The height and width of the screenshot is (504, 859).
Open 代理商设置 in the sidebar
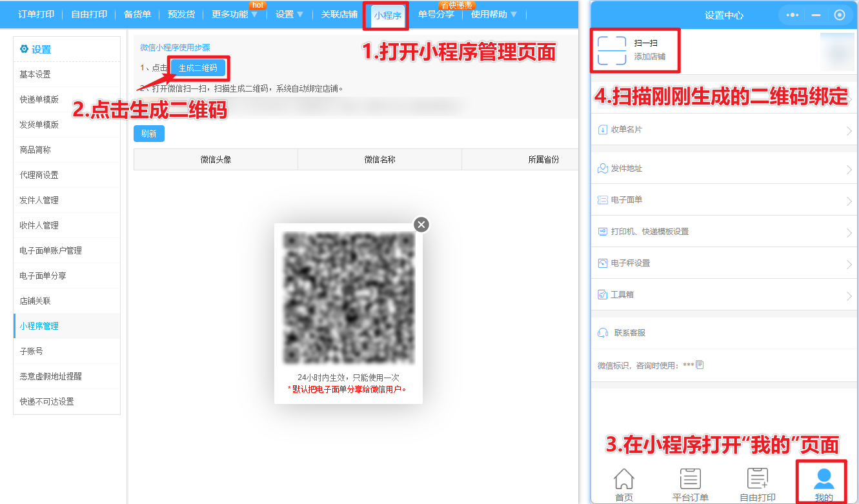(66, 175)
